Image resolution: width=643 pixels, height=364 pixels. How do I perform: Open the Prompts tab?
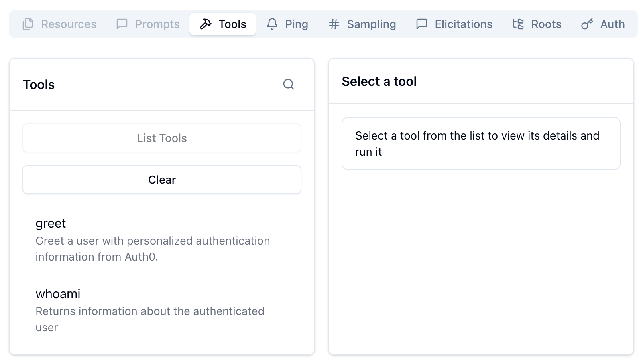coord(148,24)
